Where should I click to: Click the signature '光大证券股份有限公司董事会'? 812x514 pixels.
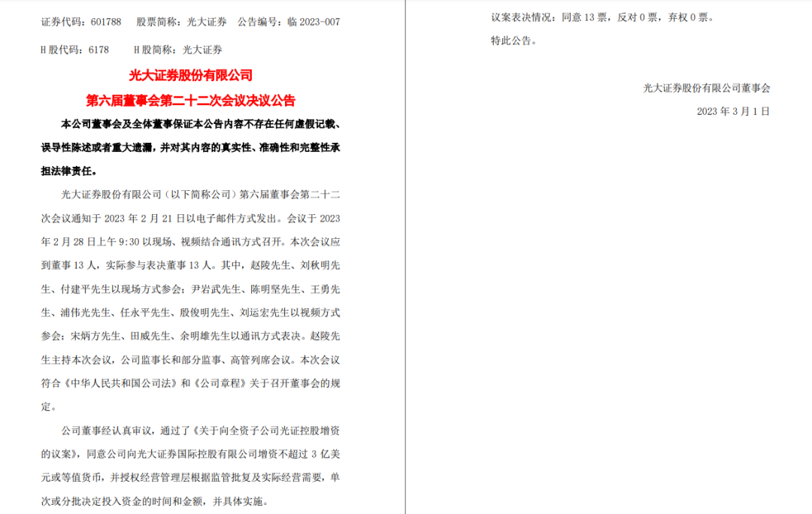(x=706, y=88)
